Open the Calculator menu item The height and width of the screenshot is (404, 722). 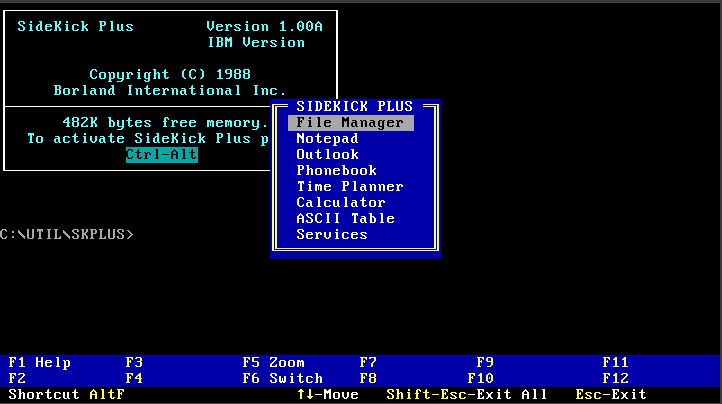coord(340,203)
